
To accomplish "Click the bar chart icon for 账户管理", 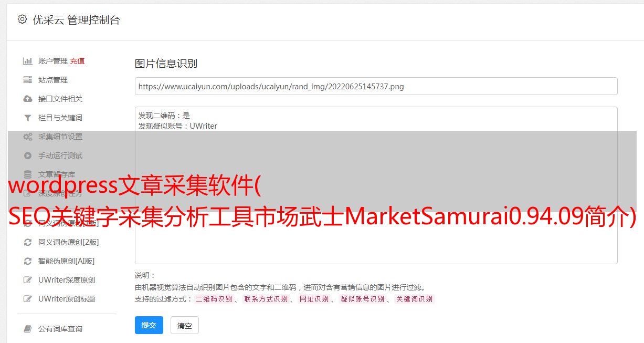I will click(x=28, y=61).
